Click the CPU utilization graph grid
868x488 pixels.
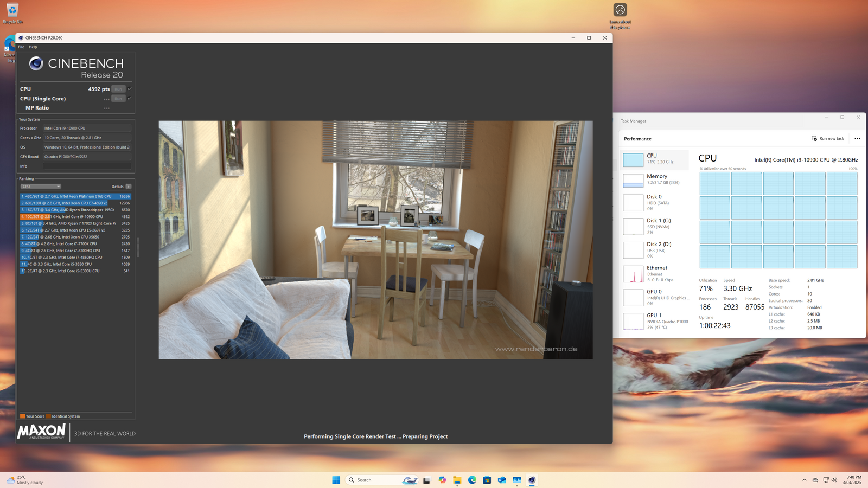tap(778, 220)
